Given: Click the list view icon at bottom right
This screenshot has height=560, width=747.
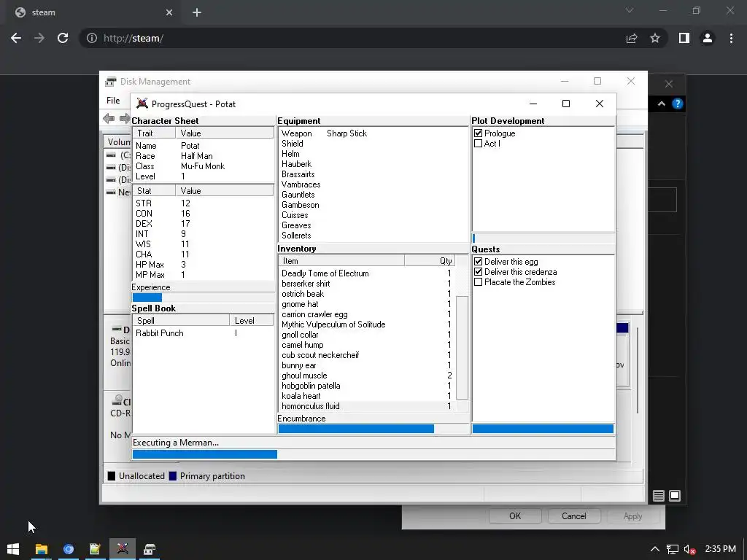Looking at the screenshot, I should [659, 496].
